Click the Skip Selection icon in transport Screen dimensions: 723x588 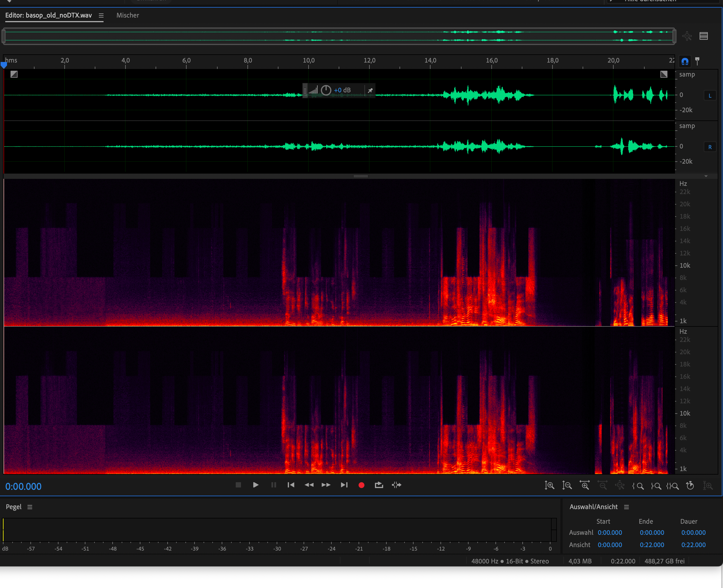(x=396, y=485)
